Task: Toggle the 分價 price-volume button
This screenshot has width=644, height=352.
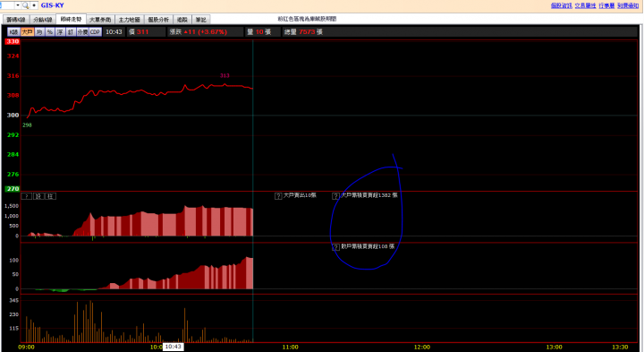Action: [82, 31]
